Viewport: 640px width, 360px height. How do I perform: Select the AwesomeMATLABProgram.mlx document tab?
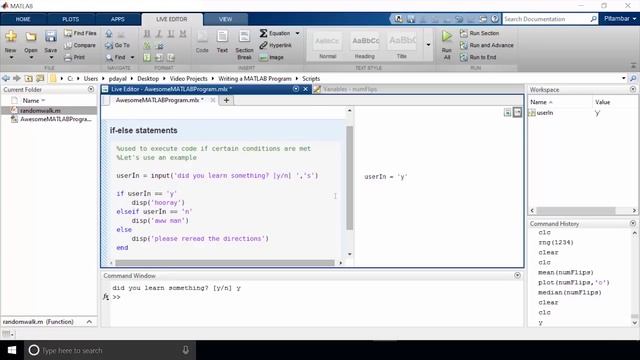click(159, 100)
